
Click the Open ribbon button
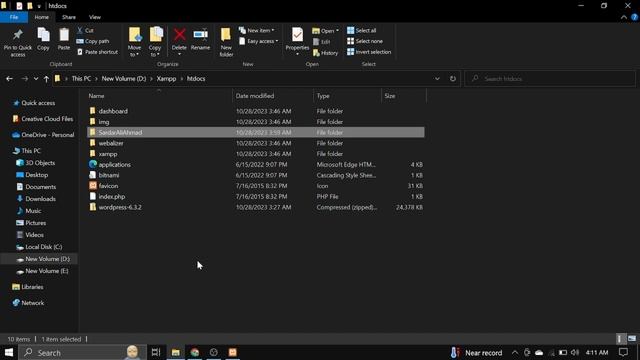click(325, 31)
